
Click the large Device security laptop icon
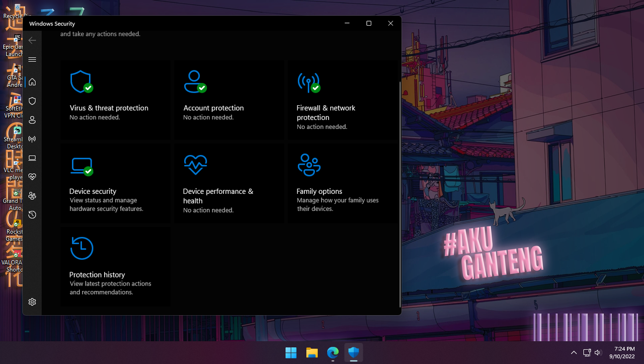coord(81,166)
